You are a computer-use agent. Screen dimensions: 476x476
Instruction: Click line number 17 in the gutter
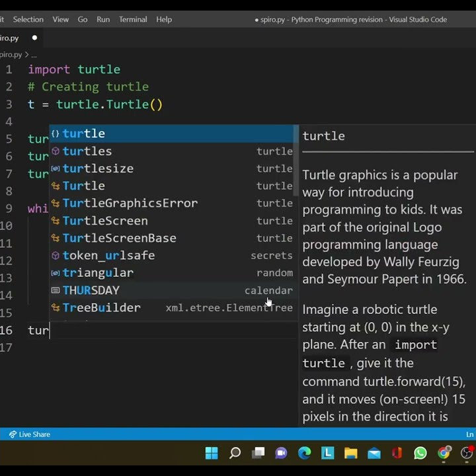(6, 347)
